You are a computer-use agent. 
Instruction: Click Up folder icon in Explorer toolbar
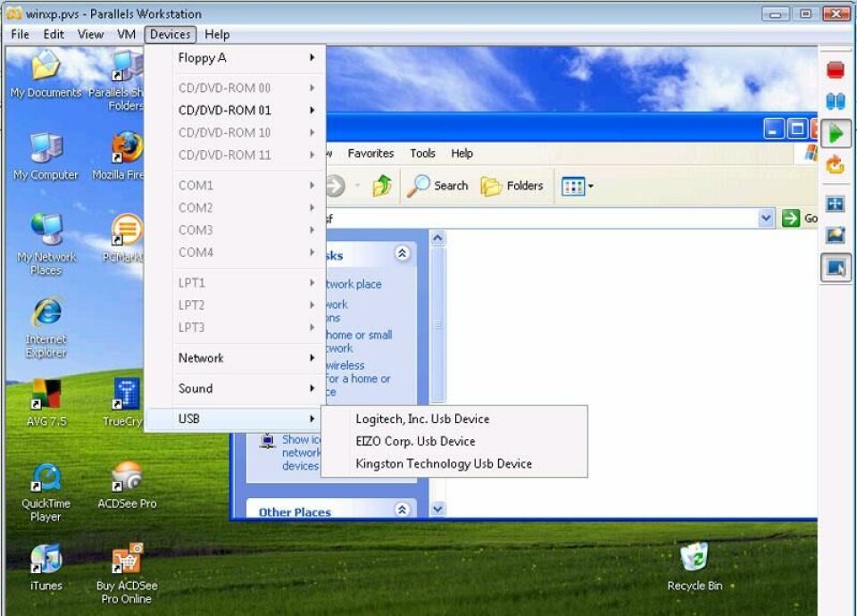[382, 186]
